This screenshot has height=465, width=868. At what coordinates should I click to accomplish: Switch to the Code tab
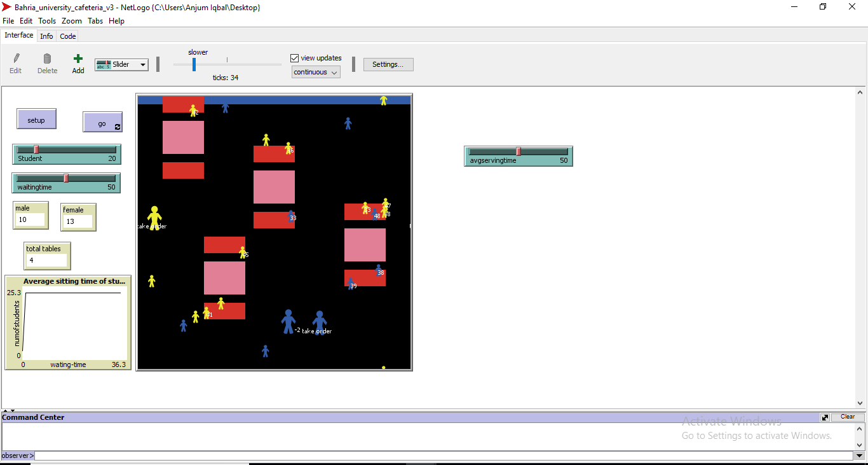click(x=68, y=36)
